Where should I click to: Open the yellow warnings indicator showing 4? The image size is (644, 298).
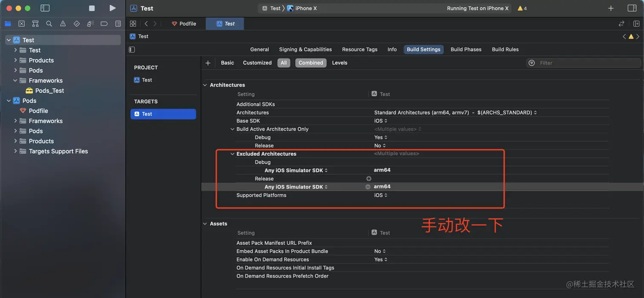522,8
